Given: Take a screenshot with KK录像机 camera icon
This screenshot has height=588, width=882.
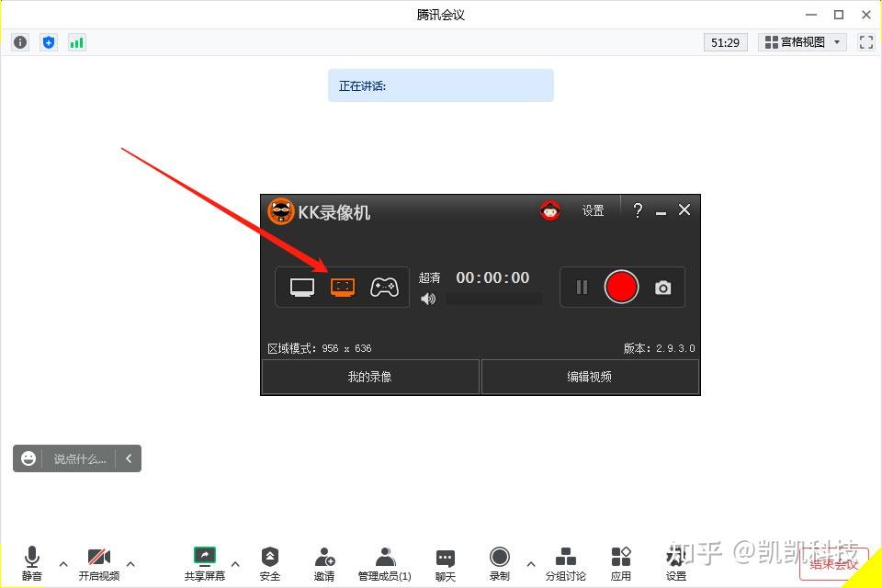Looking at the screenshot, I should 663,287.
